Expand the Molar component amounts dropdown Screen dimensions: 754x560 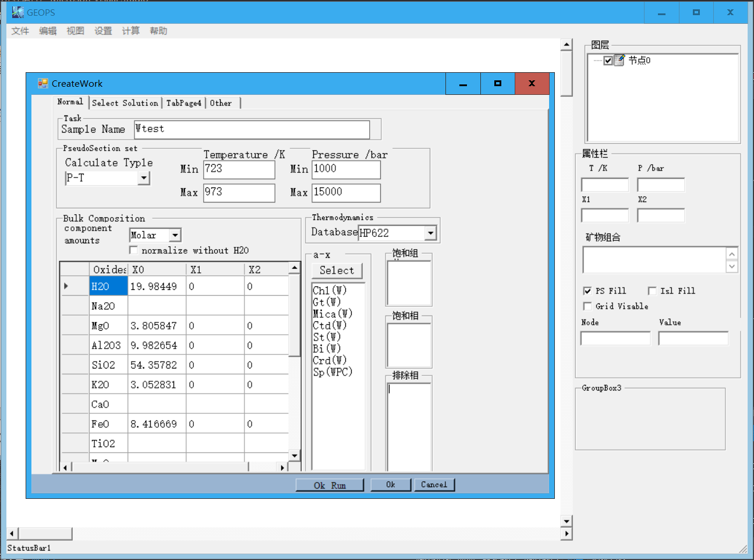tap(175, 235)
